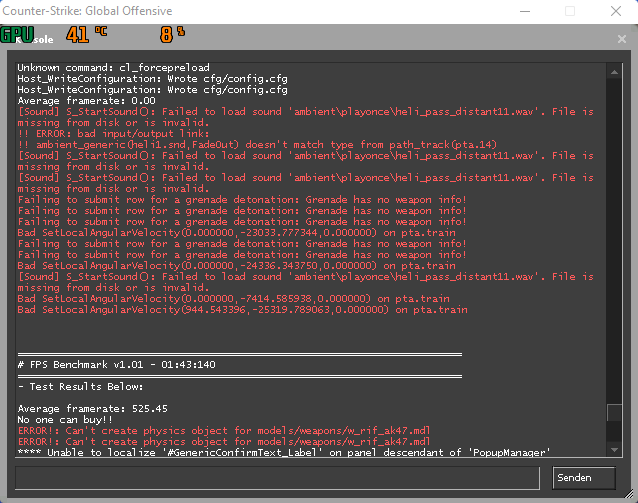Image resolution: width=638 pixels, height=503 pixels.
Task: Click SetLocalAngularVelocity line with 944.543396
Action: tap(243, 310)
